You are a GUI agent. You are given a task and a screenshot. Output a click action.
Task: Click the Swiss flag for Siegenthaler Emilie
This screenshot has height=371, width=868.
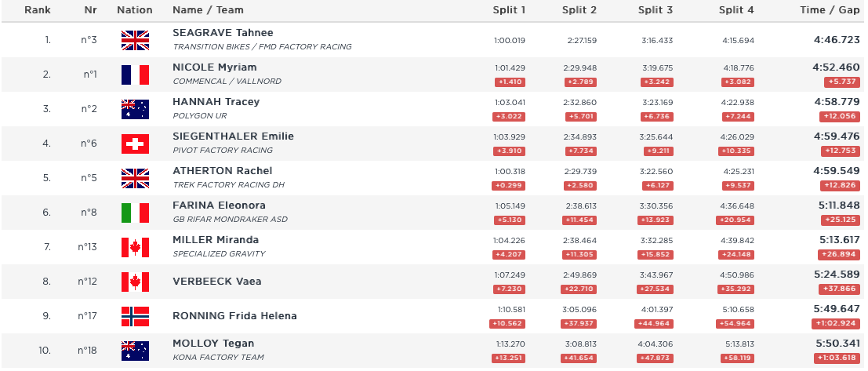pyautogui.click(x=135, y=144)
